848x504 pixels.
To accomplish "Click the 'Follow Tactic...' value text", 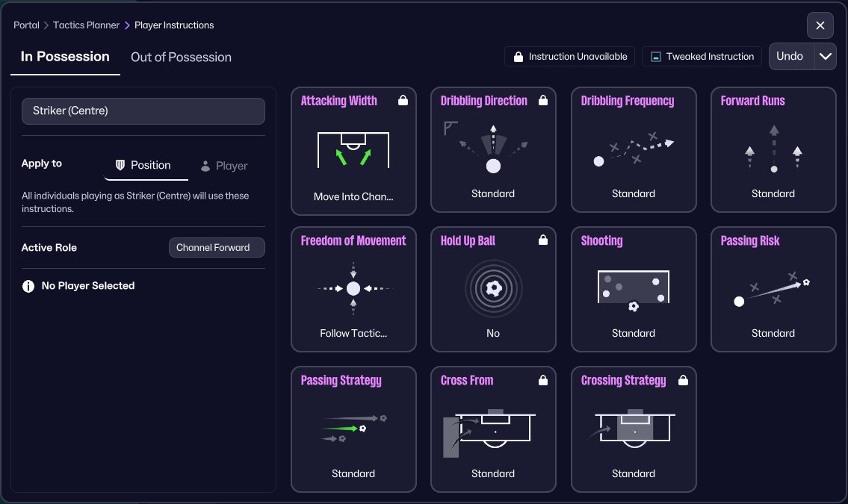I will 353,333.
